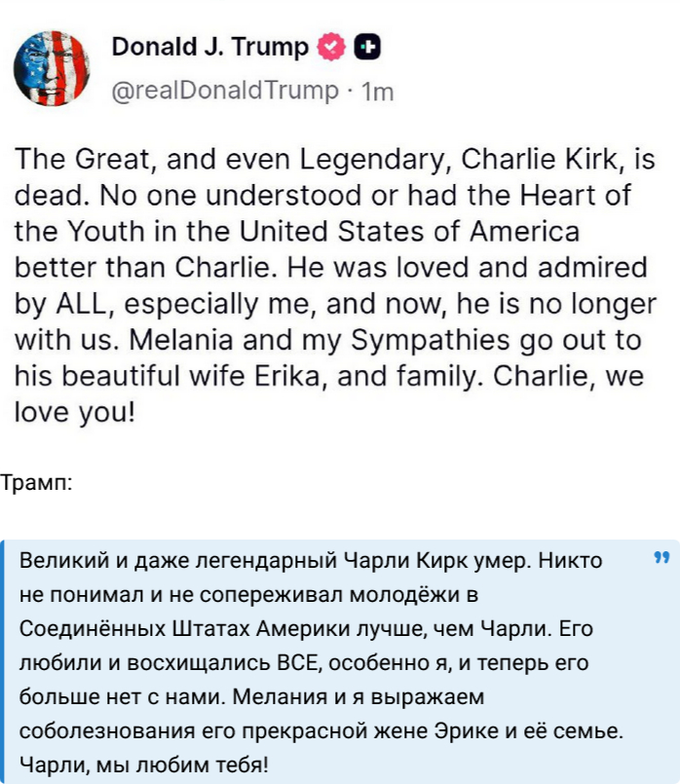
Task: Open the @realDonaldTrump handle link
Action: point(225,91)
